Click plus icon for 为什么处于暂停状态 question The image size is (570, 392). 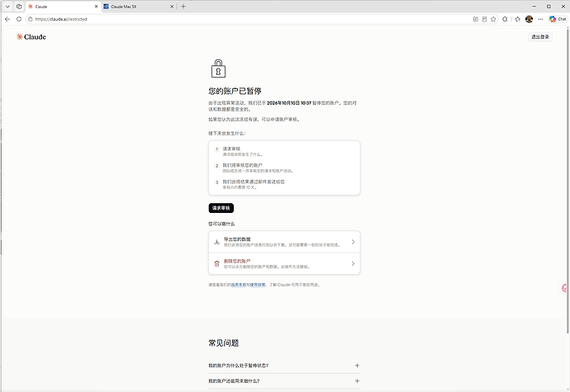coord(357,366)
